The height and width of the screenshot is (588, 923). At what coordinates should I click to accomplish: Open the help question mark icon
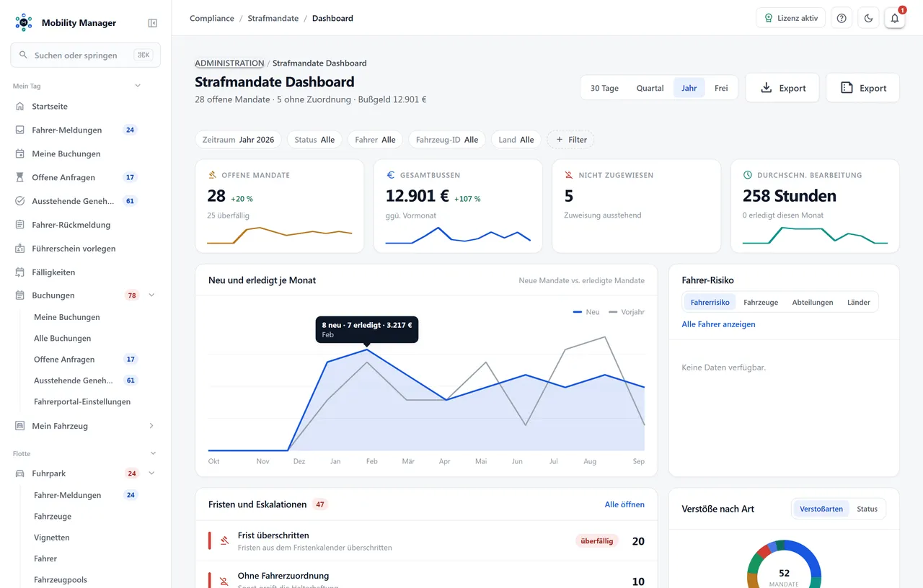842,18
